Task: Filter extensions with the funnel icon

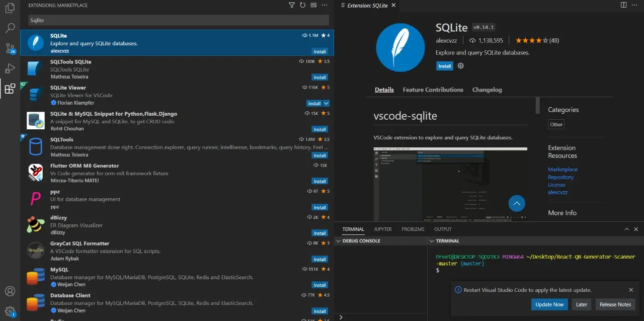Action: (292, 5)
